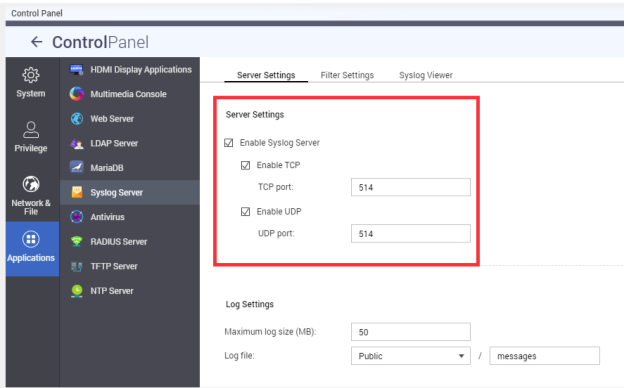
Task: Open HDMI Display Applications
Action: coord(130,69)
